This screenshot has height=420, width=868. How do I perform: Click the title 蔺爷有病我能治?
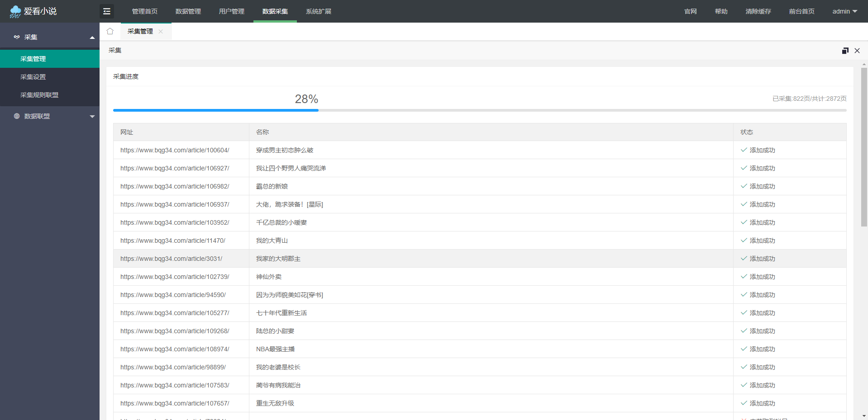(278, 385)
